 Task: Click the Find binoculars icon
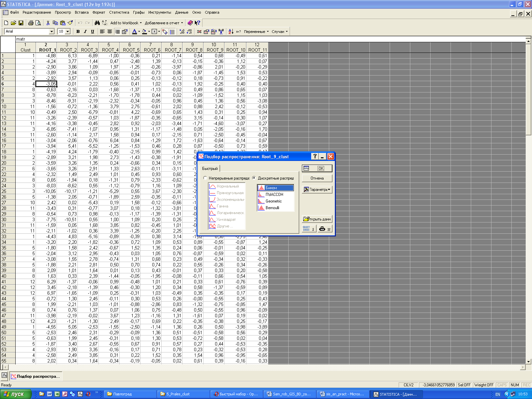(x=97, y=23)
